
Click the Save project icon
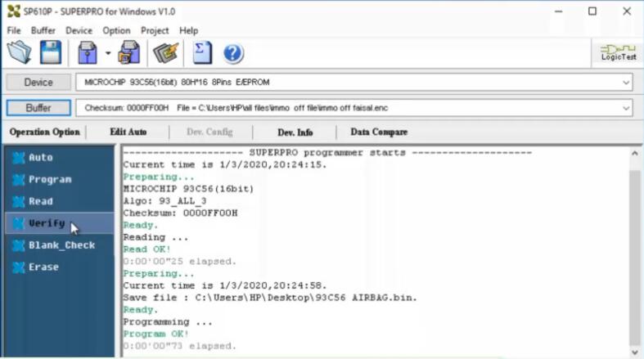[x=129, y=52]
